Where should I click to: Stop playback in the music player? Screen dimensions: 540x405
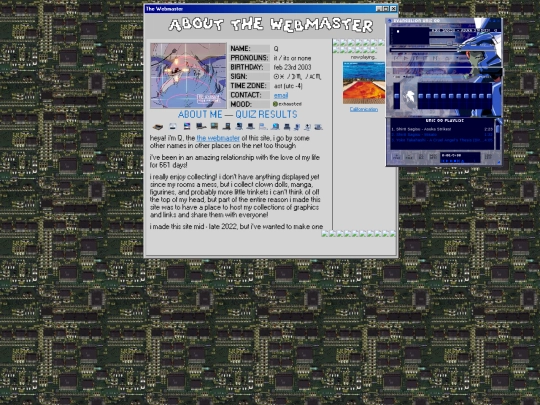coord(425,58)
